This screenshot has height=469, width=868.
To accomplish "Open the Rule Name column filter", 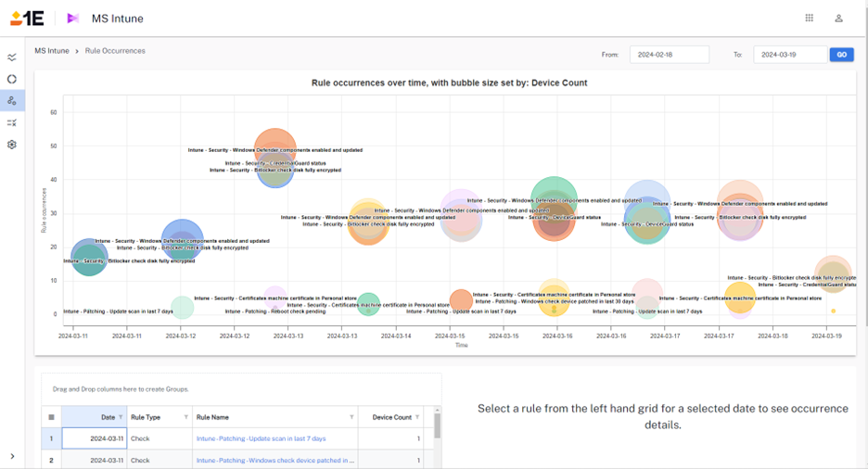I will 351,418.
